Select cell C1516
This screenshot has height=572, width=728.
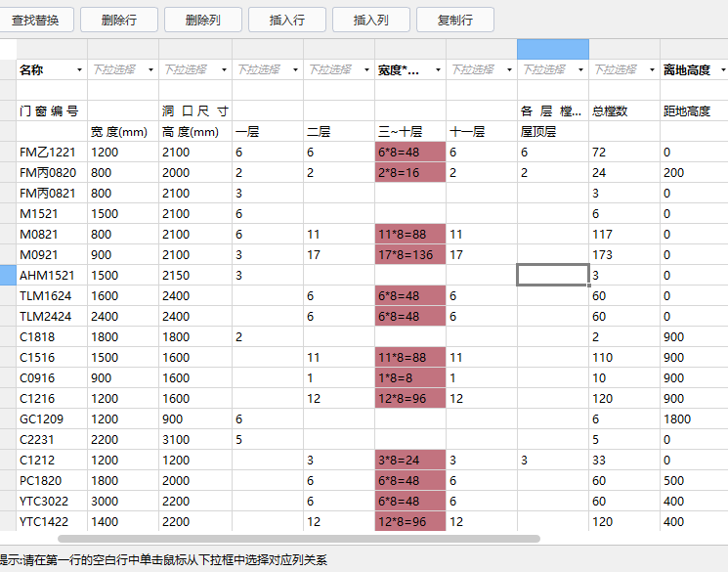click(52, 357)
